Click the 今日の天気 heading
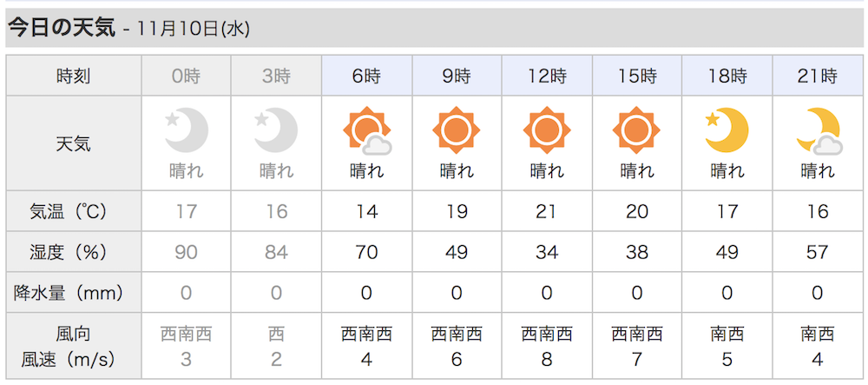The image size is (868, 385). [62, 29]
